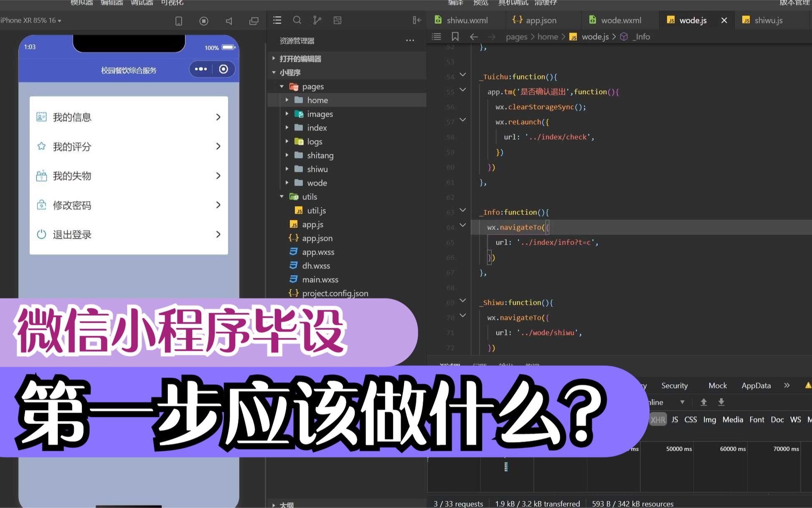Image resolution: width=812 pixels, height=508 pixels.
Task: Open the search panel in the sidebar
Action: point(297,20)
